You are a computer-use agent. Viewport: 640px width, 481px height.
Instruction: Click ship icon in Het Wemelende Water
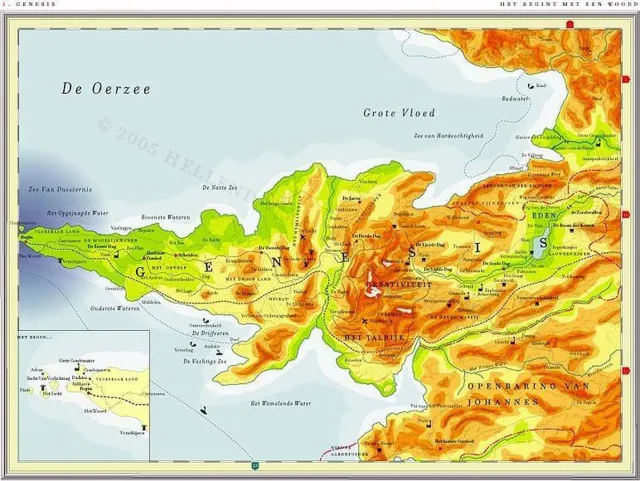pos(203,410)
